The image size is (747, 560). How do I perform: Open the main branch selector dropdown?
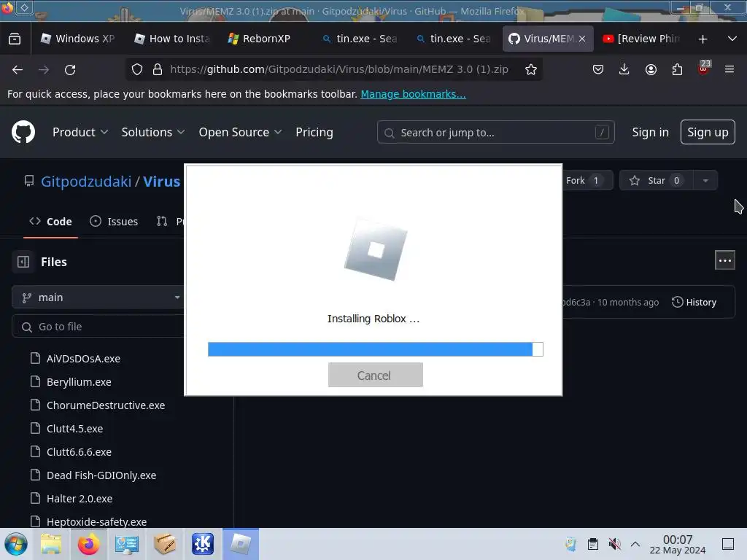click(x=98, y=297)
